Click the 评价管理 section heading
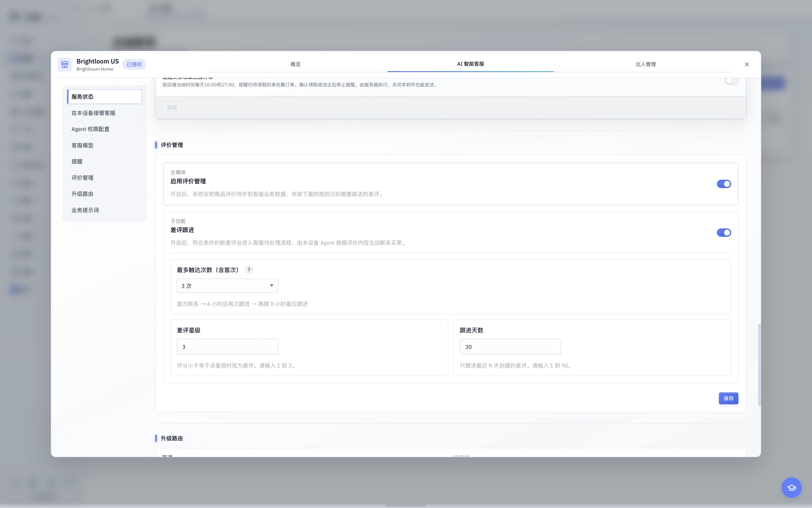 coord(172,145)
